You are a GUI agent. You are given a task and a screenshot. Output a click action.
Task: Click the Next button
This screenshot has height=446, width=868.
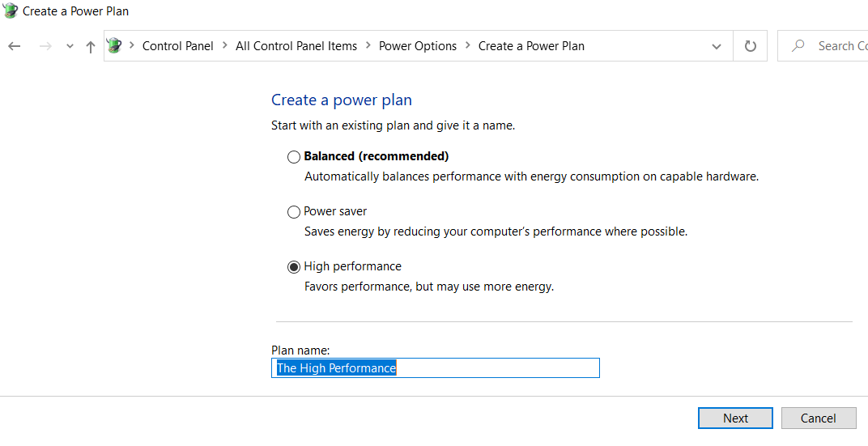735,418
